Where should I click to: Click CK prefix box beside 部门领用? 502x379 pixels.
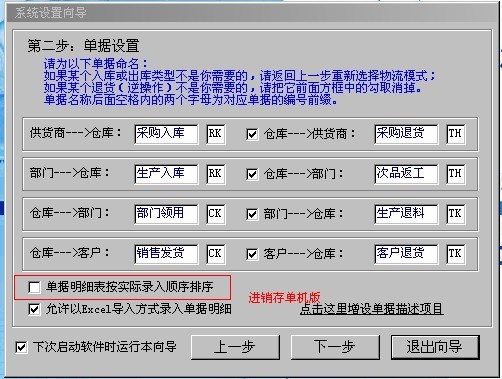coord(216,214)
